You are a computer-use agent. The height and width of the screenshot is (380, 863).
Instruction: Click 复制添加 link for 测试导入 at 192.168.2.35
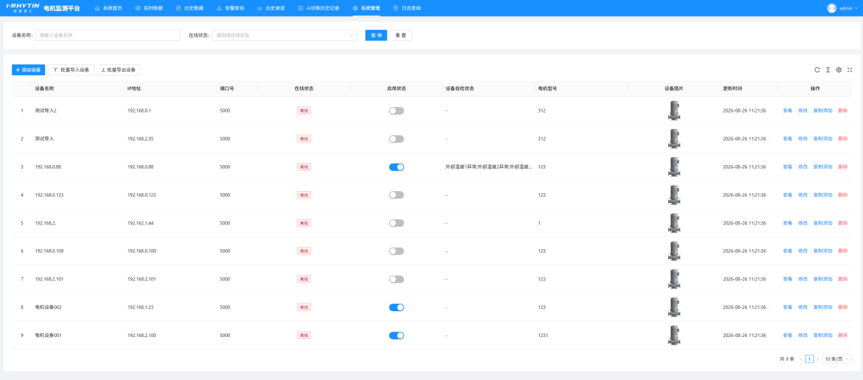tap(823, 139)
